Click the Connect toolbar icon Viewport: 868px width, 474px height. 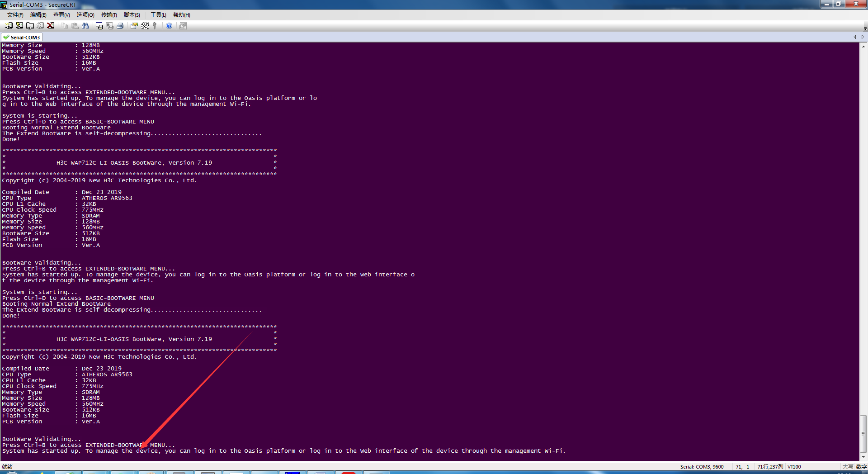[9, 26]
